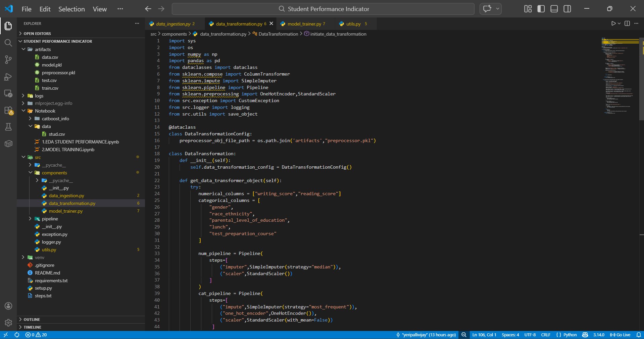Open the Testing flask icon view
The image size is (644, 339).
[8, 127]
